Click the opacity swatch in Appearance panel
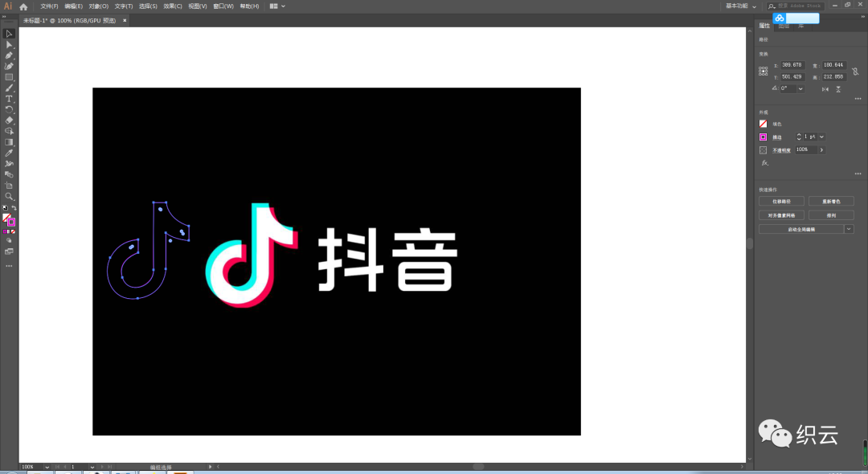The image size is (868, 474). (764, 150)
